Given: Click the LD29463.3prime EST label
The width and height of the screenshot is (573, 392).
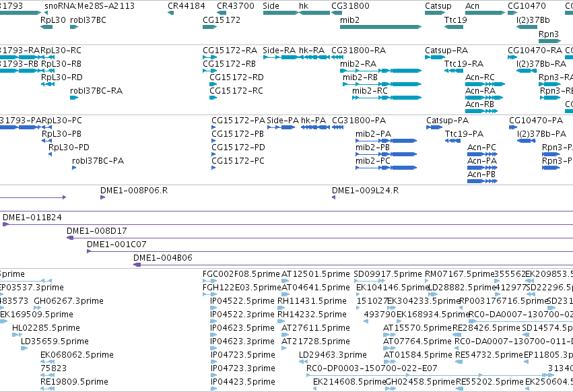Looking at the screenshot, I should (x=333, y=355).
